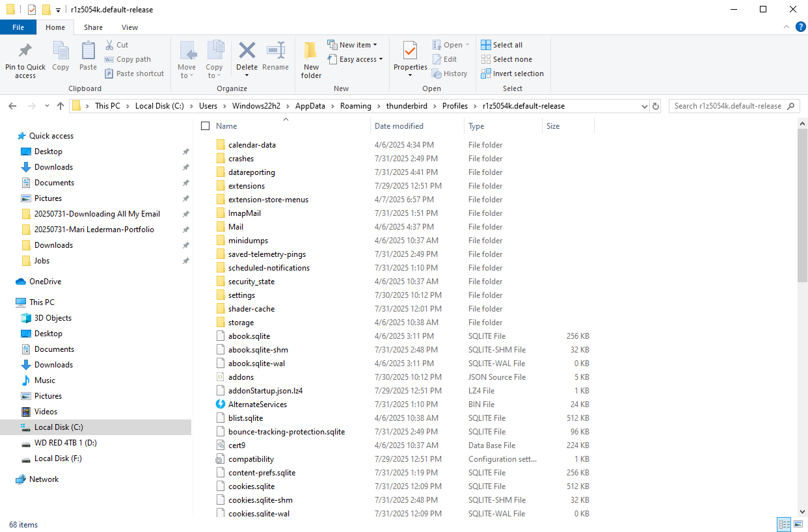Click Select all in the ribbon

pos(502,45)
